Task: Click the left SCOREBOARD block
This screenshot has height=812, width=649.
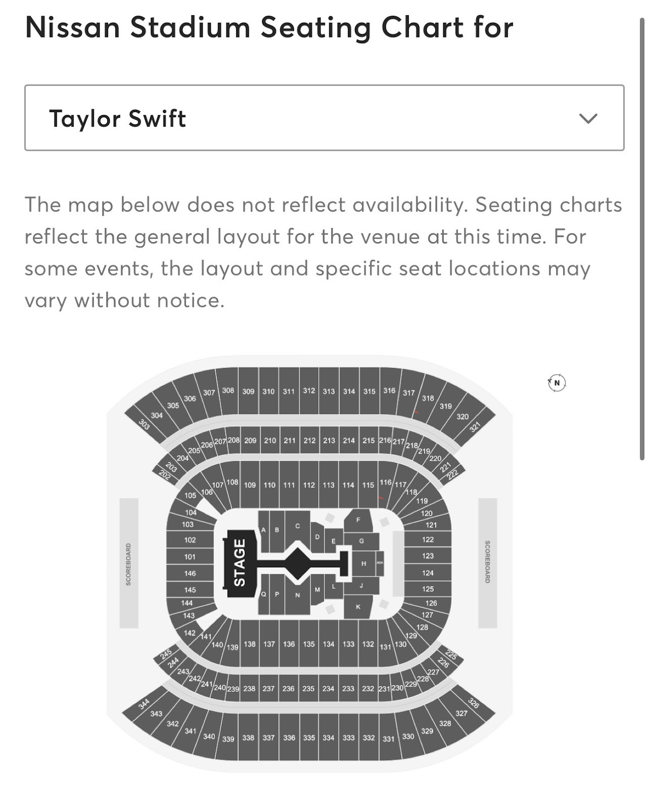Action: [x=129, y=563]
